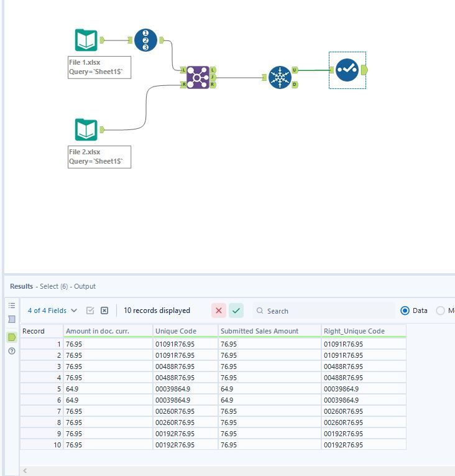This screenshot has height=476, width=455.
Task: Click the Unique tool's input anchor
Action: (264, 77)
